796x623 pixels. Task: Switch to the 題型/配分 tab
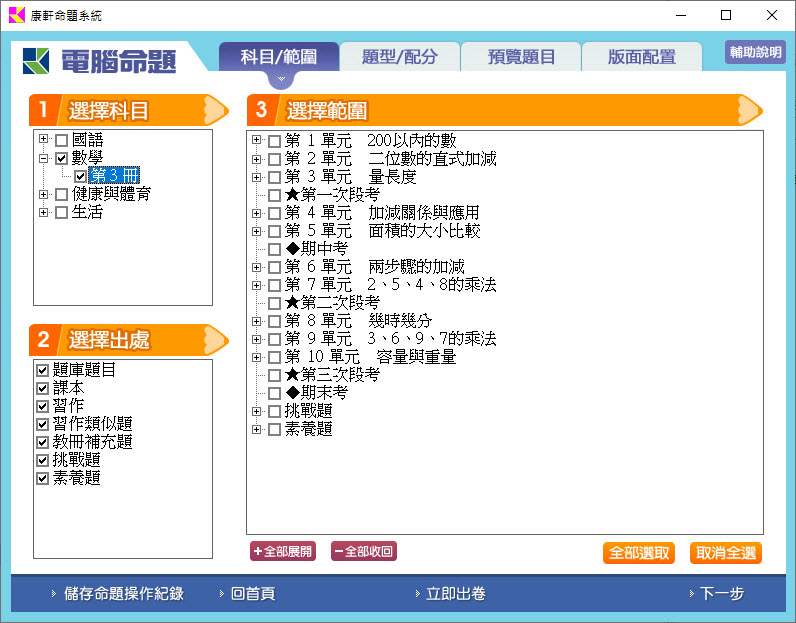click(x=399, y=57)
